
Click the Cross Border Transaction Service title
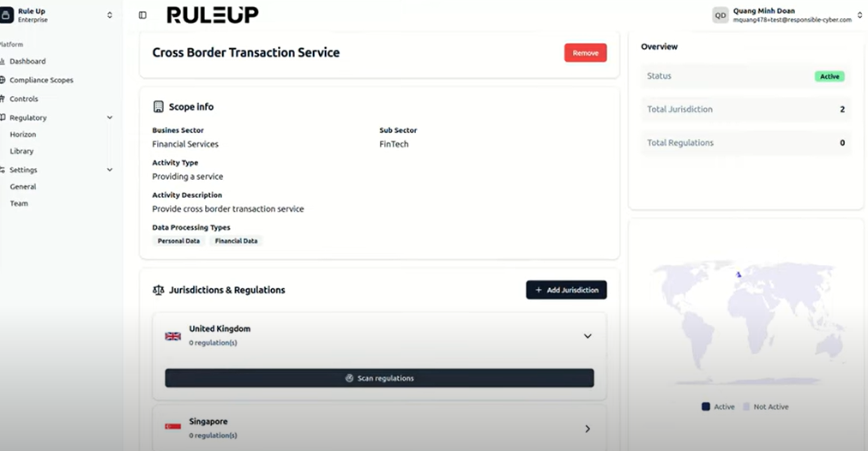(x=246, y=52)
